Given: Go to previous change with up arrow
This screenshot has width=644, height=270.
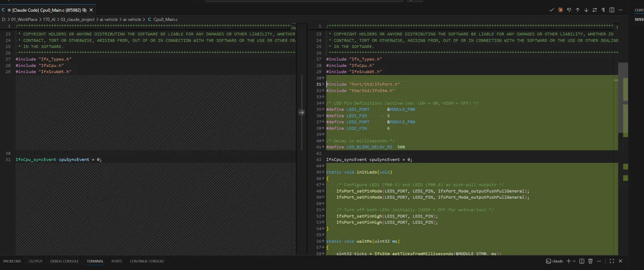Looking at the screenshot, I should (x=578, y=10).
